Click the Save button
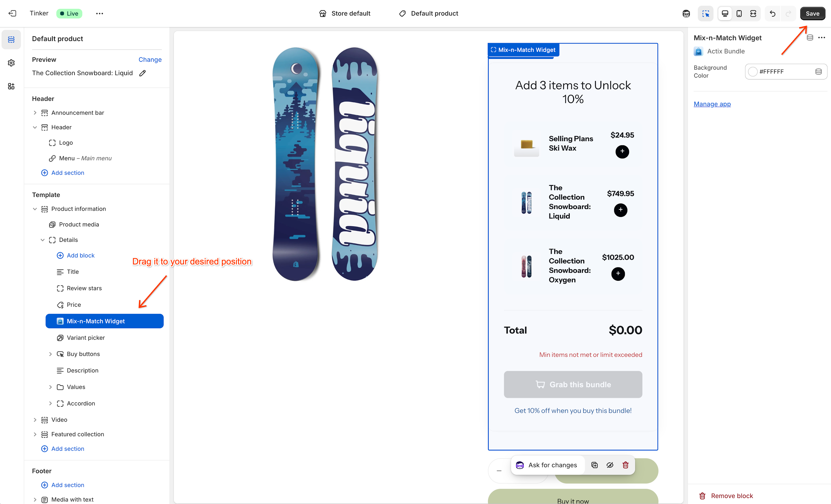This screenshot has height=504, width=831. coord(812,13)
